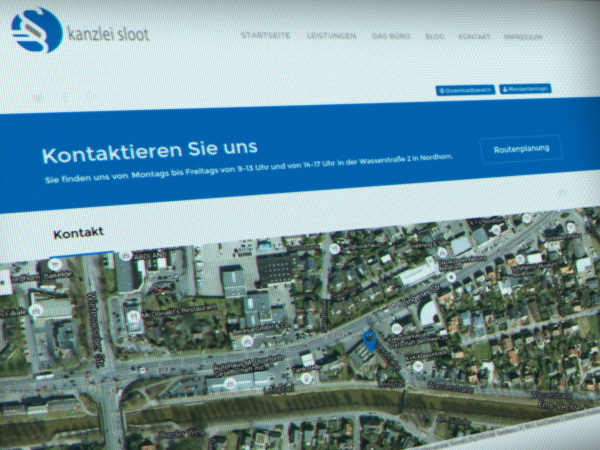Open the Impressum menu item
Viewport: 600px width, 450px height.
coord(523,37)
